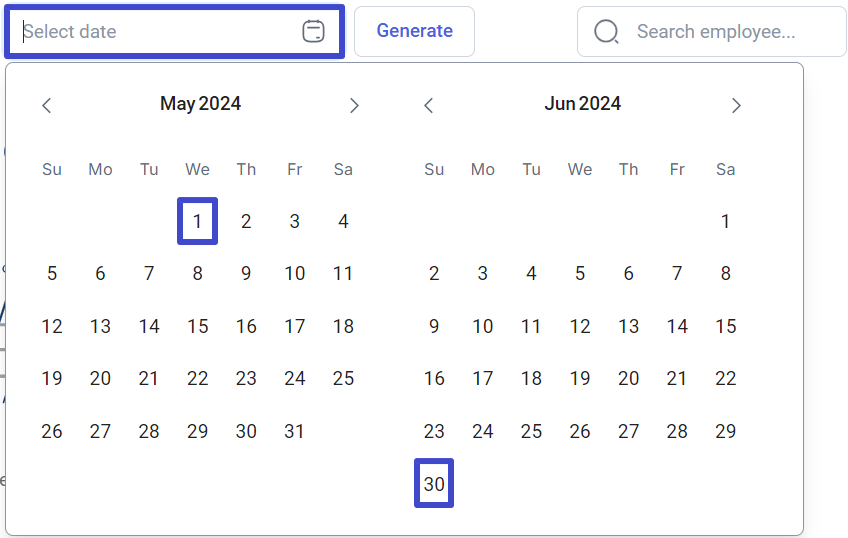Open the May 2024 month header
The width and height of the screenshot is (848, 538).
point(201,104)
